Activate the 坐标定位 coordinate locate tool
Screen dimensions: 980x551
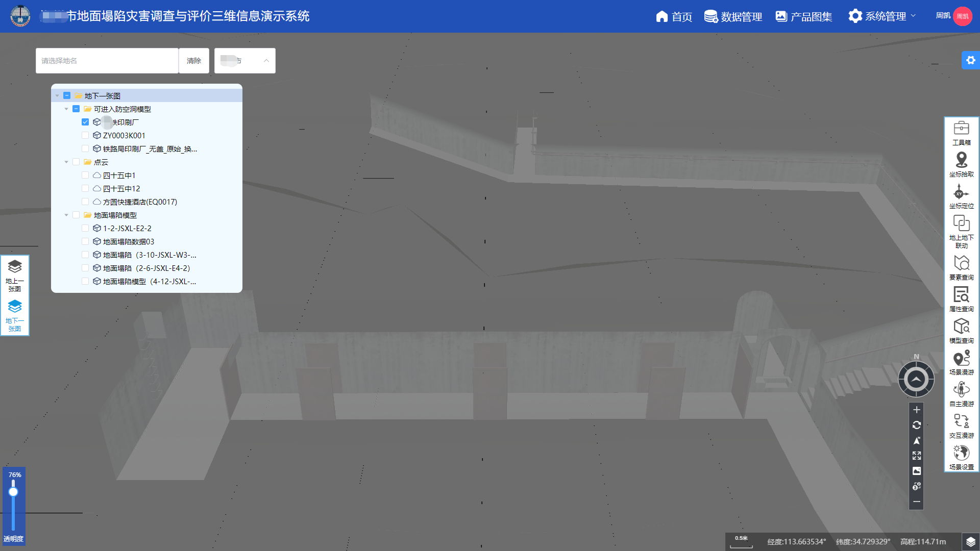point(961,196)
